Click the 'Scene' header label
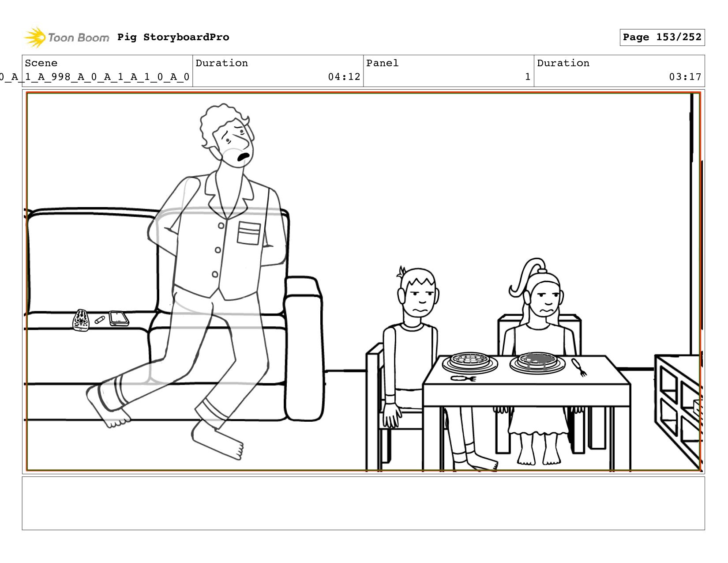Viewport: 728px width, 563px height. 41,63
